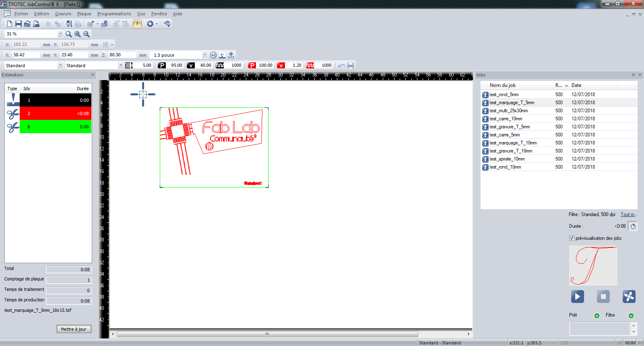Image resolution: width=644 pixels, height=346 pixels.
Task: Open the Gravure menu
Action: 63,14
